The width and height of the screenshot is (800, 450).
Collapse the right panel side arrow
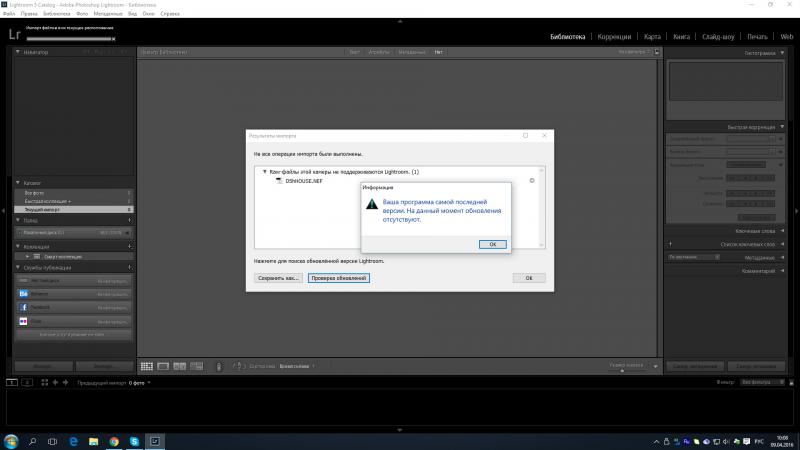point(796,211)
